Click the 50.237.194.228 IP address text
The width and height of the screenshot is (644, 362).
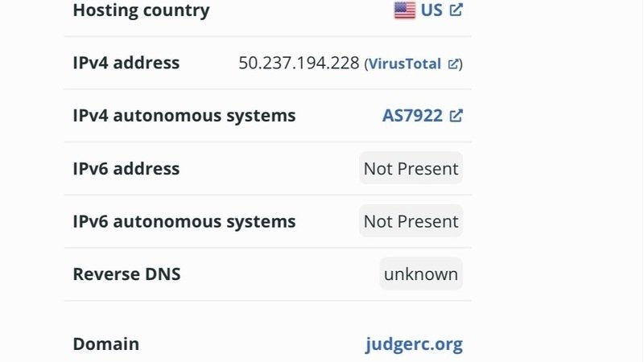tap(299, 63)
